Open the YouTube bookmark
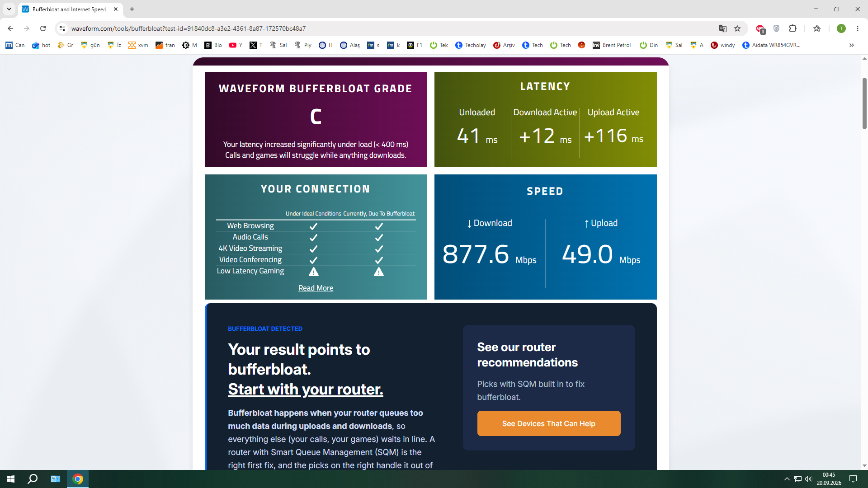 point(236,45)
